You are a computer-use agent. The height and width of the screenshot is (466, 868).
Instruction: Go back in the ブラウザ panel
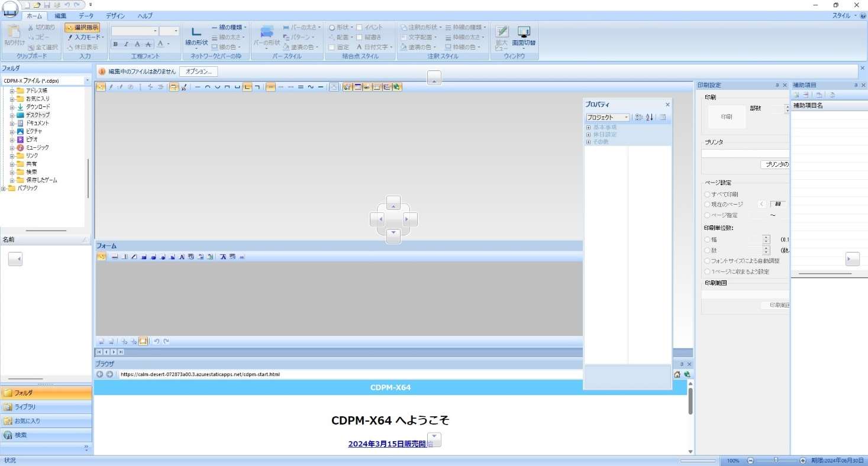click(x=100, y=374)
